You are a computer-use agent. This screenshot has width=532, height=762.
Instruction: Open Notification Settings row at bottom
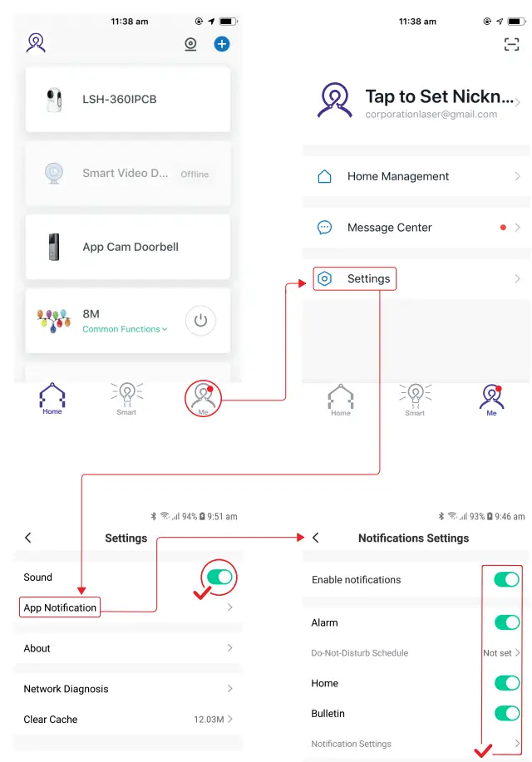[x=416, y=744]
